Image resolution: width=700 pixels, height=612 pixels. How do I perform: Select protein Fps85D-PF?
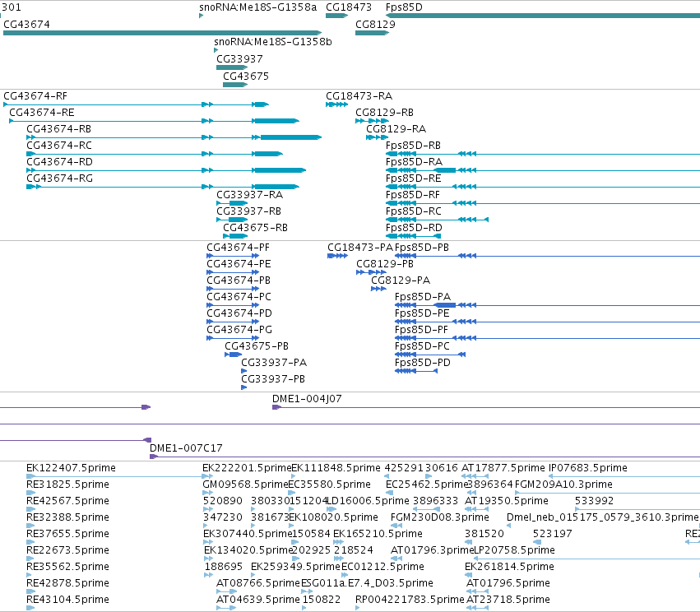[x=547, y=338]
